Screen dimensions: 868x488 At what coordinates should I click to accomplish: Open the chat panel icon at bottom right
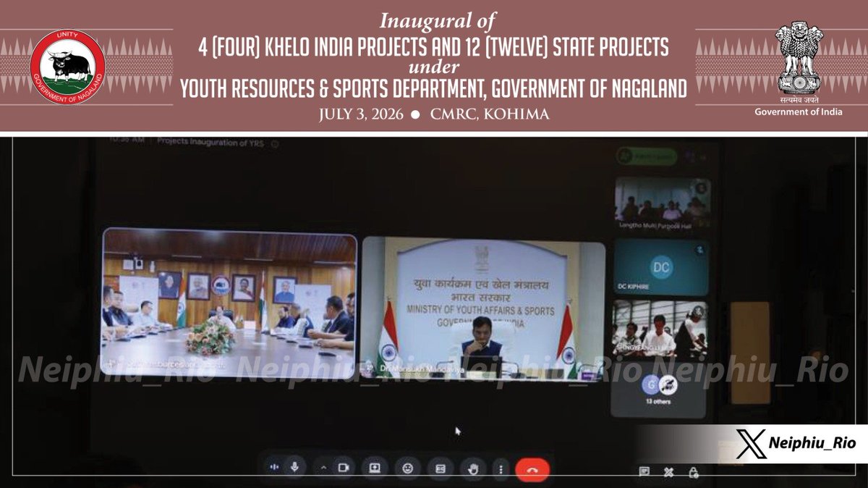pos(644,472)
